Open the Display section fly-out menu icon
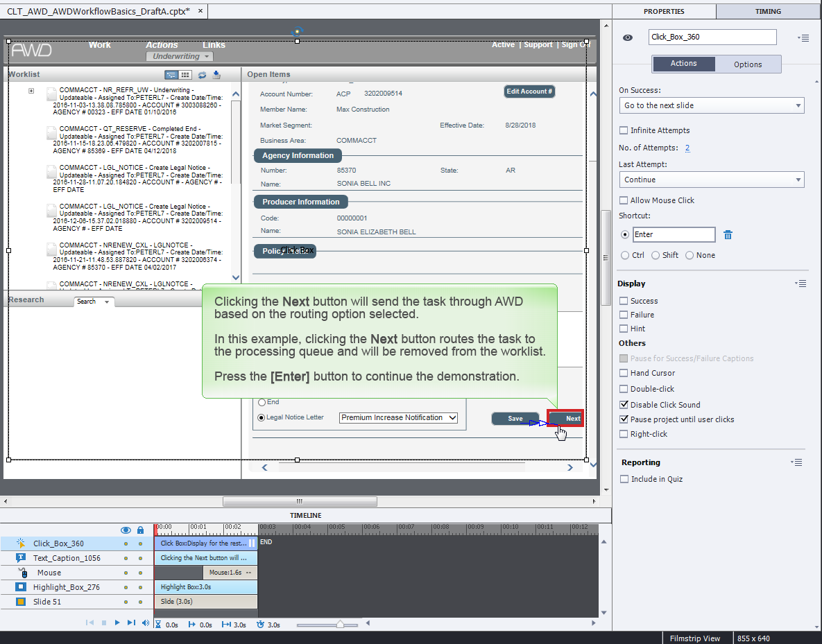This screenshot has height=644, width=822. tap(800, 283)
